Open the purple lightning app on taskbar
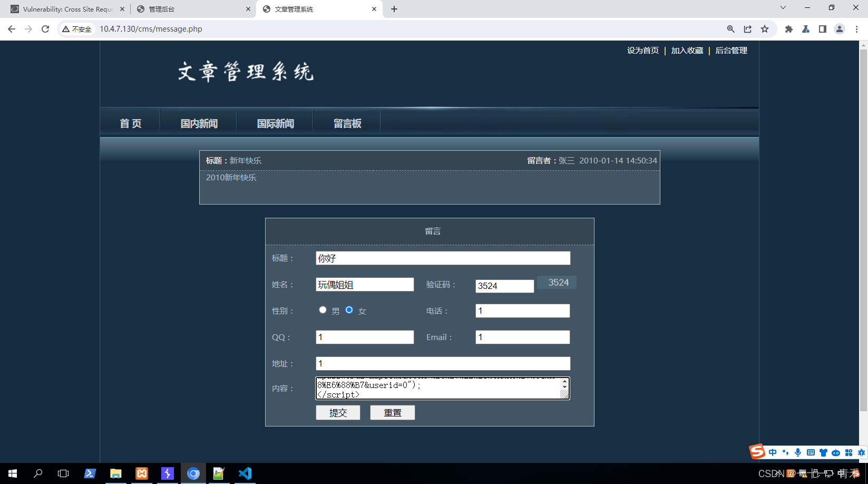868x484 pixels. (x=167, y=473)
